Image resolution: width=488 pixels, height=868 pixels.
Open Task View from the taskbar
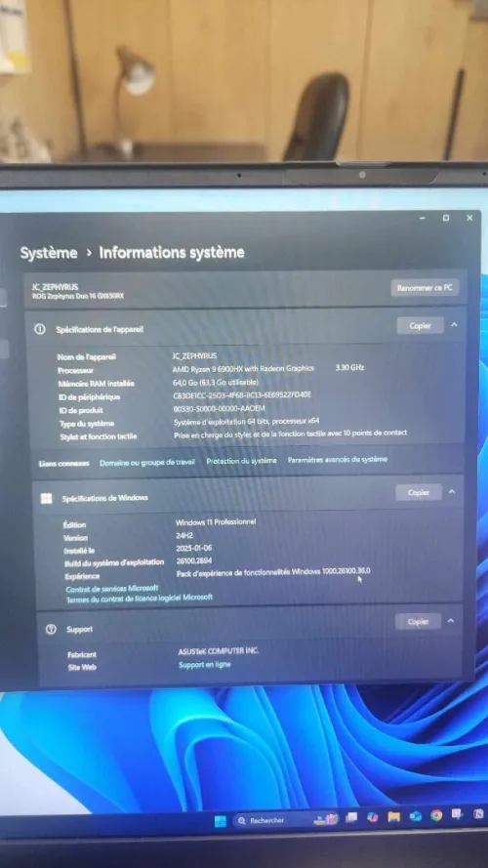point(351,817)
